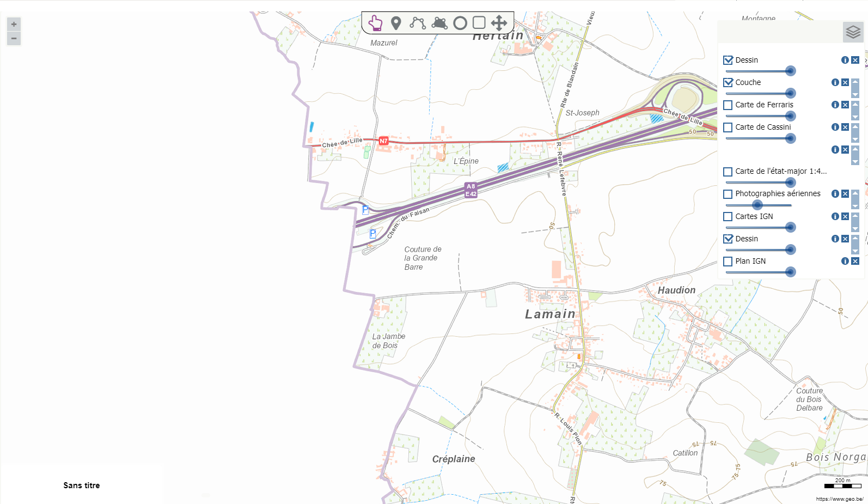Click the red N7 road shield
Viewport: 868px width, 504px height.
[383, 141]
